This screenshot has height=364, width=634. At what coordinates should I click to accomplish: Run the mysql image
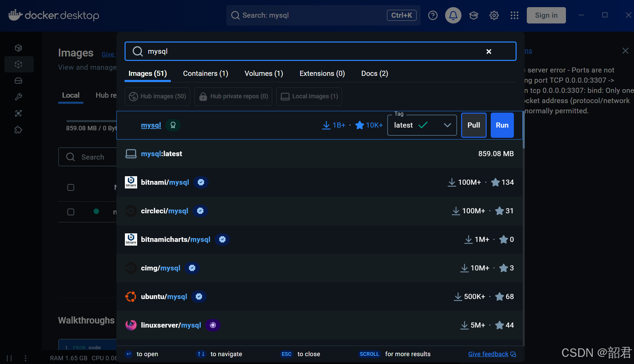coord(502,125)
